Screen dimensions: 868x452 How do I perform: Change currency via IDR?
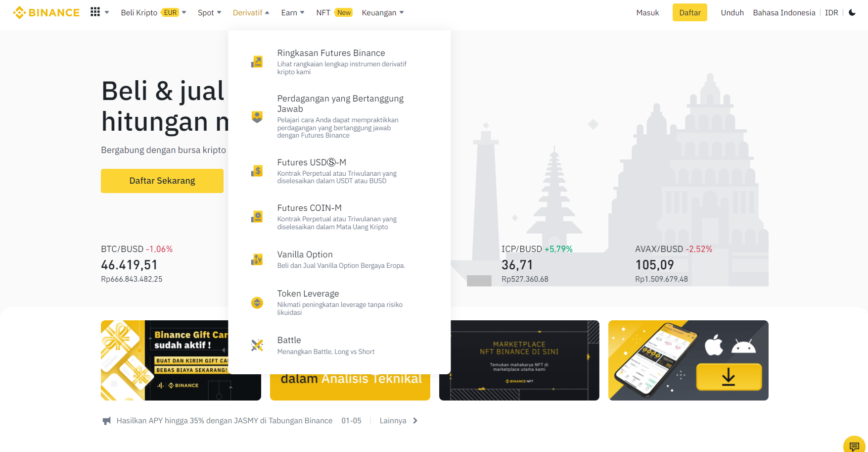click(x=831, y=12)
